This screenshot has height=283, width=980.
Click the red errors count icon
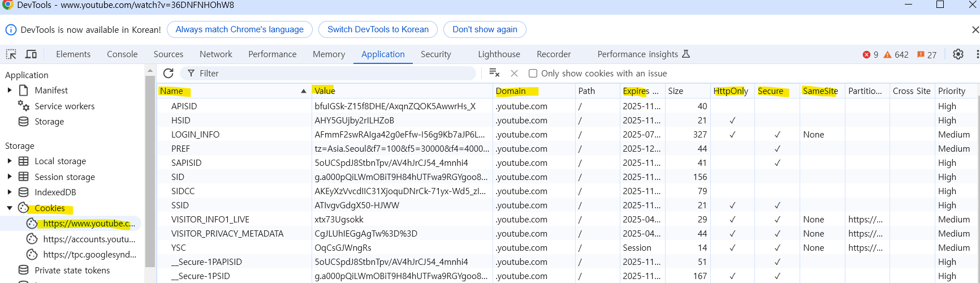866,55
